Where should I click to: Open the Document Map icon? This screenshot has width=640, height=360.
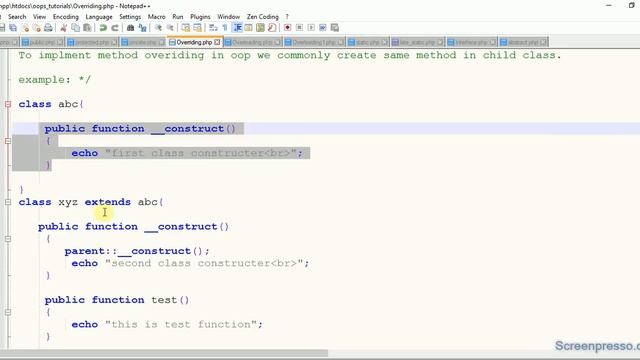coord(260,28)
